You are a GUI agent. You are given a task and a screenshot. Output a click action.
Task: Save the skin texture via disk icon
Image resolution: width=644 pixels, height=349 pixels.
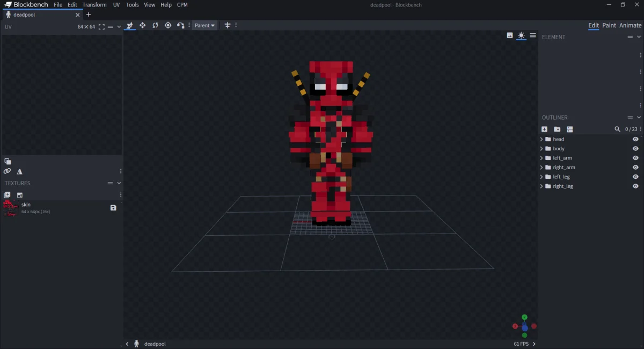click(x=113, y=208)
